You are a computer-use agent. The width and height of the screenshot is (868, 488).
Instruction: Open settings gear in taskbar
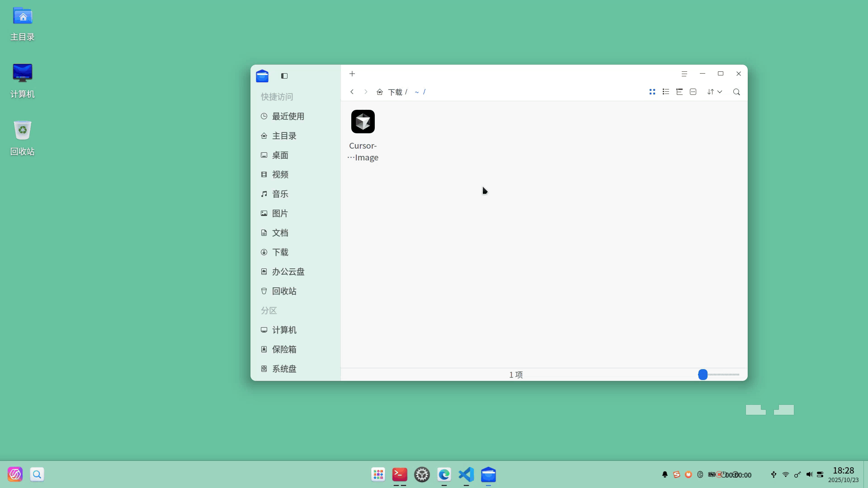[422, 474]
